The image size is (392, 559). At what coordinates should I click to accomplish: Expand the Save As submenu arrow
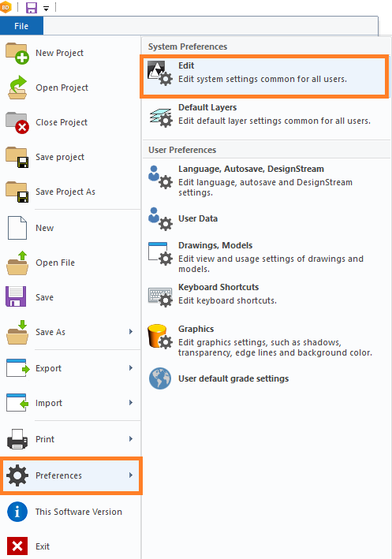131,332
